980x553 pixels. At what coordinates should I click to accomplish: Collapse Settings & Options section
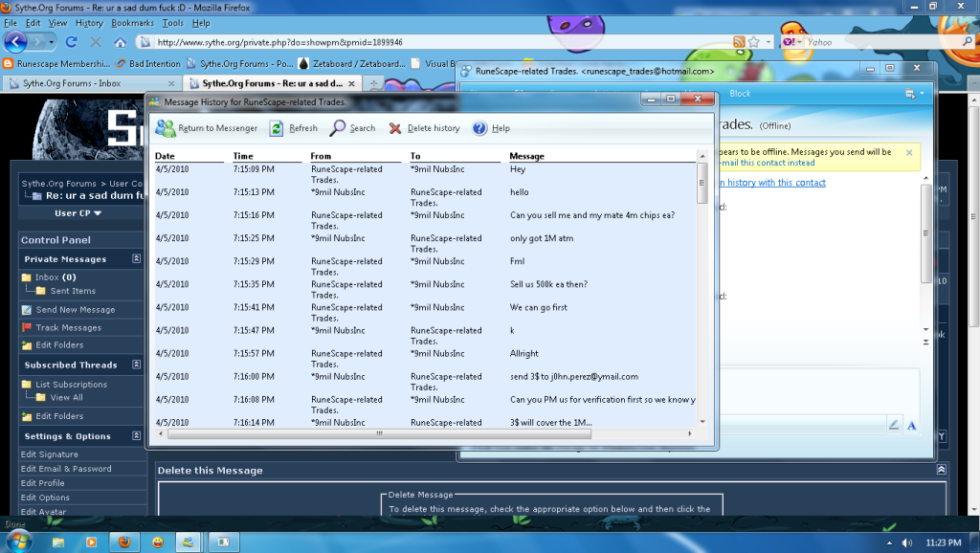pos(136,435)
